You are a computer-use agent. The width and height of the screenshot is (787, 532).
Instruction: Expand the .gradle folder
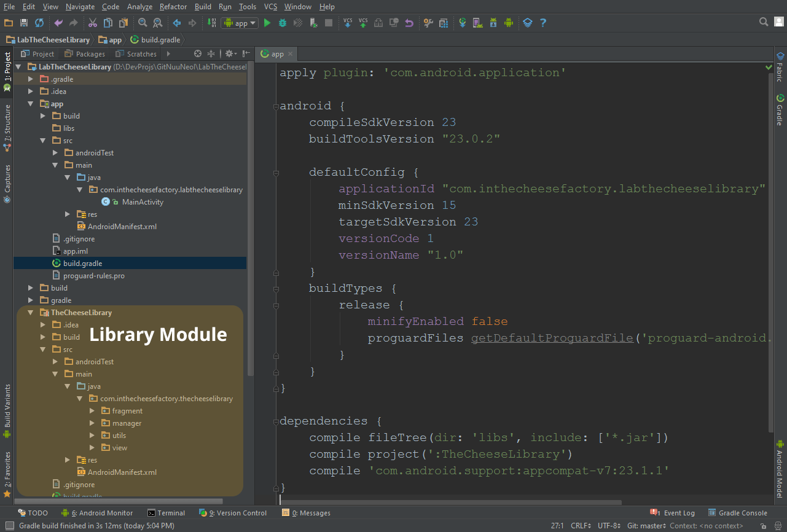(31, 79)
